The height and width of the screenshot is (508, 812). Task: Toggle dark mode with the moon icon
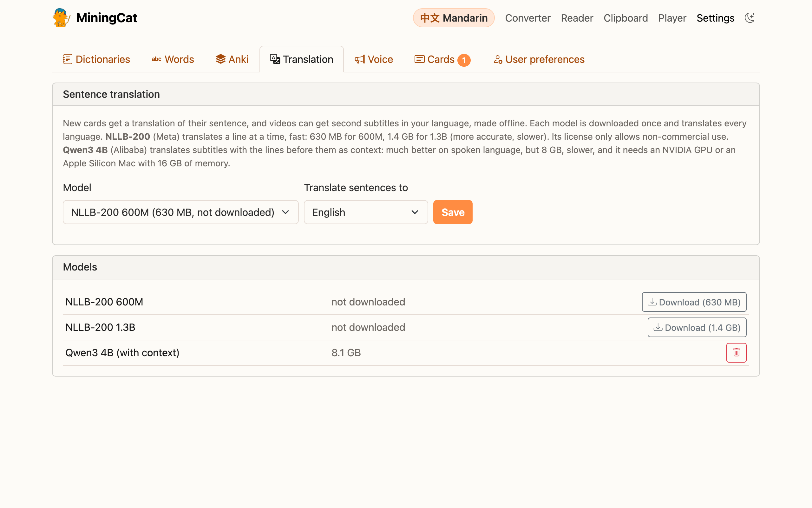point(750,18)
